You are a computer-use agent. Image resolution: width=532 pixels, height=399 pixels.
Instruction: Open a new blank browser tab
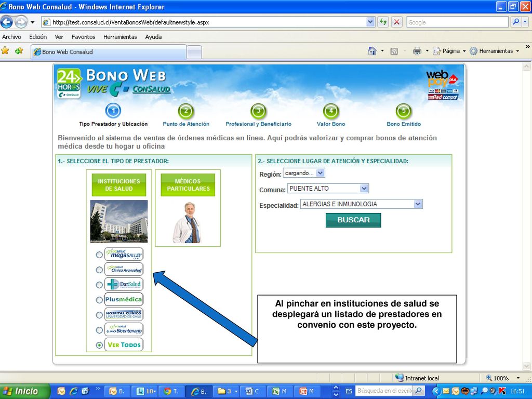tap(194, 52)
